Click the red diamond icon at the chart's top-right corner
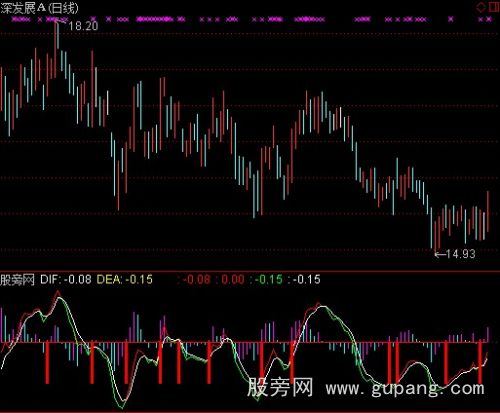 [481, 7]
